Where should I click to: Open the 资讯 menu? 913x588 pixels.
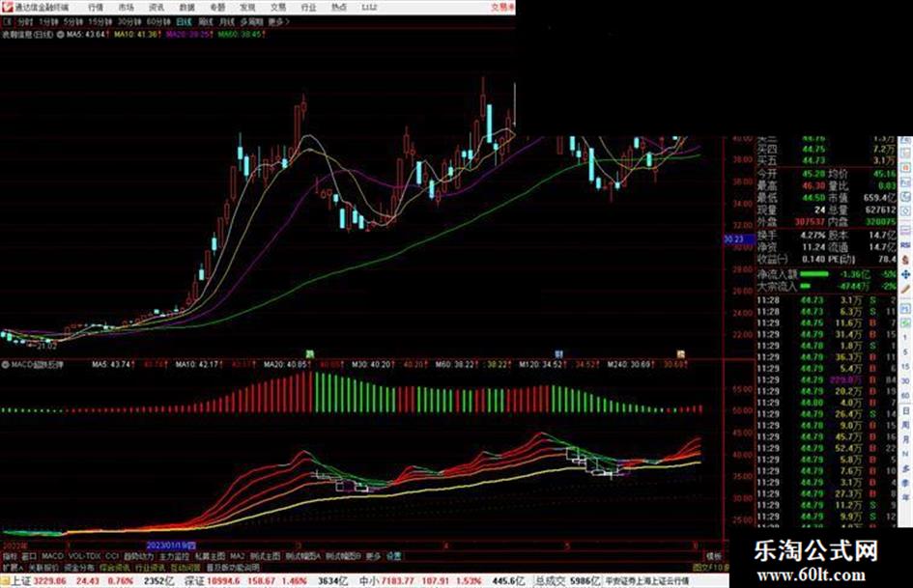coord(157,8)
